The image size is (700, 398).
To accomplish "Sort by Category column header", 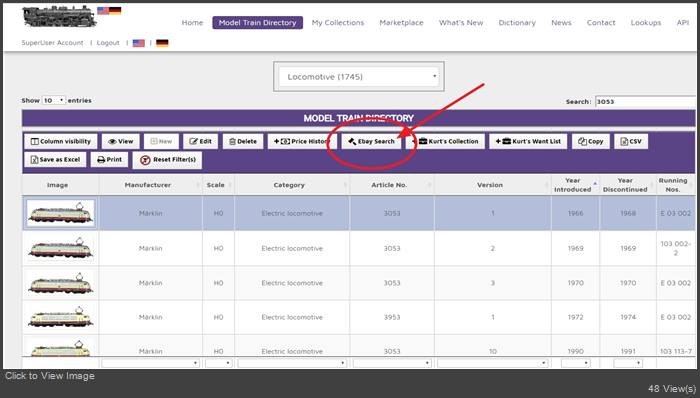I will pos(292,185).
